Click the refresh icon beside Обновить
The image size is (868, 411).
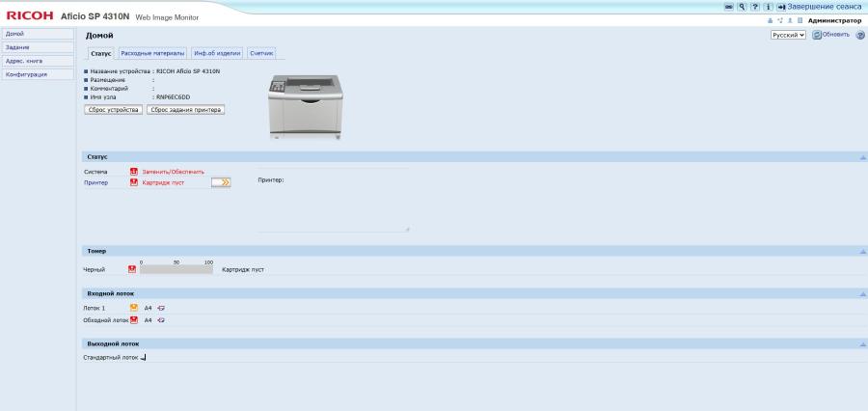[817, 35]
